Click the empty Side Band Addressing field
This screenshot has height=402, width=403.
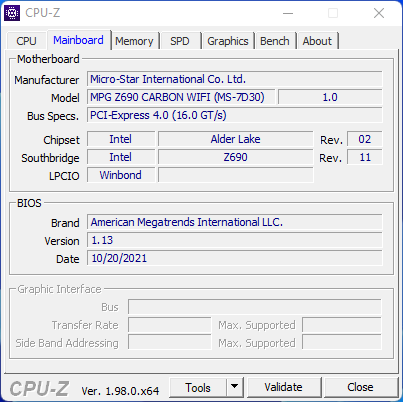[170, 343]
